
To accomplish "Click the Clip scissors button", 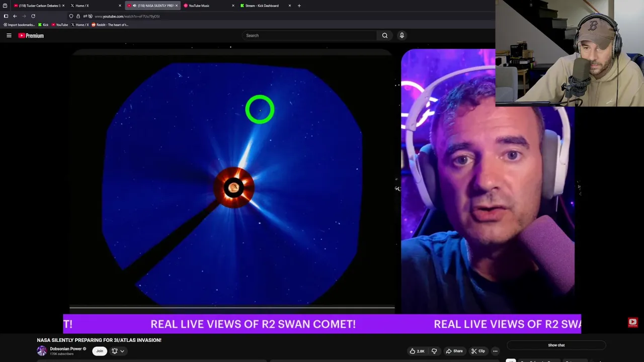I will pyautogui.click(x=478, y=351).
